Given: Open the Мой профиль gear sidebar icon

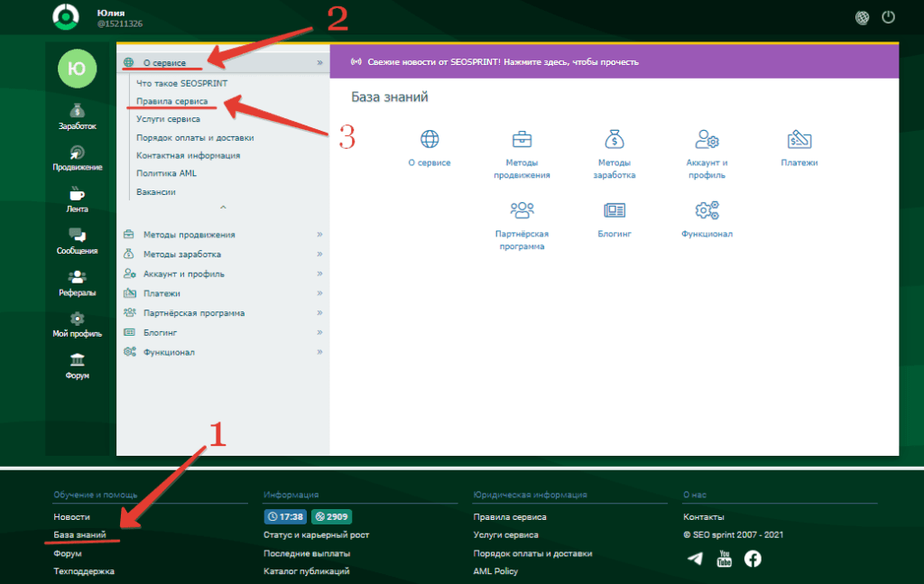Looking at the screenshot, I should pyautogui.click(x=78, y=319).
